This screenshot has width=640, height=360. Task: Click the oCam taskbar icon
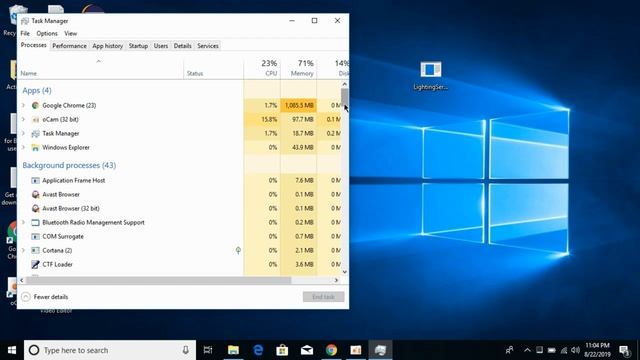click(356, 350)
